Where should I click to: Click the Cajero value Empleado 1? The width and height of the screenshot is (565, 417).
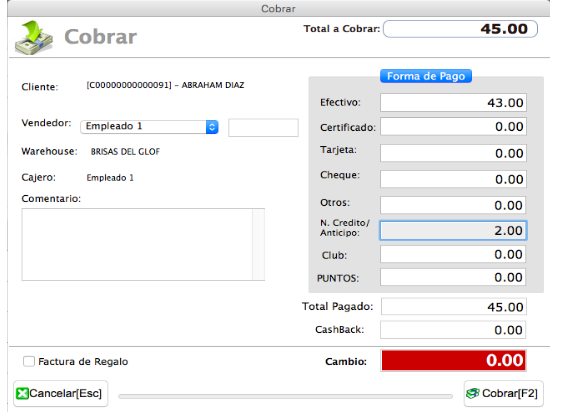click(110, 178)
